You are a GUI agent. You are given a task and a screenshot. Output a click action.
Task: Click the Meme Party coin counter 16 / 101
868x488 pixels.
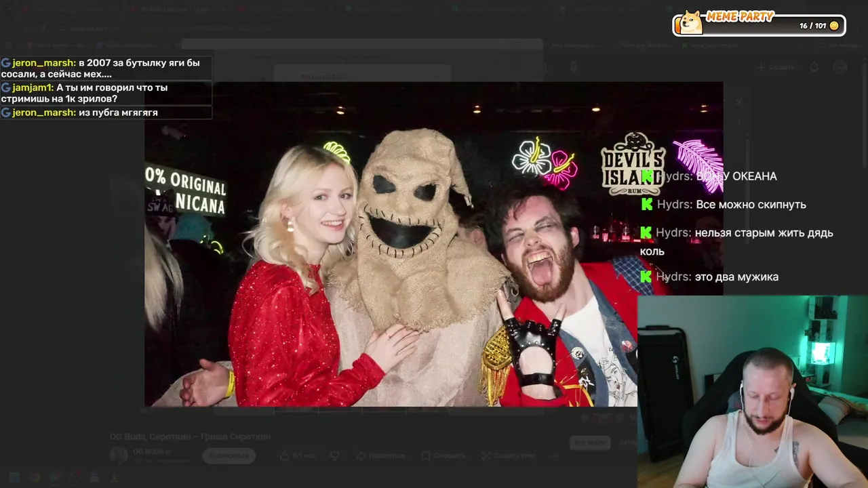[818, 26]
